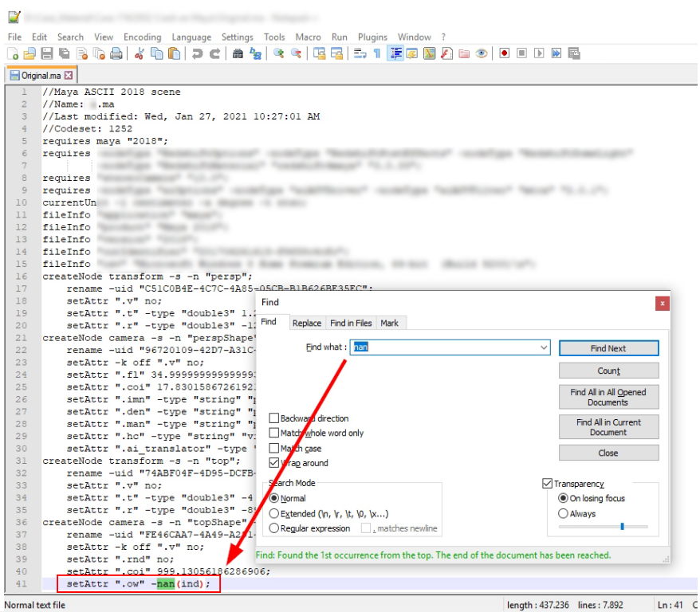Click the Find All in Current Document button

[x=608, y=427]
